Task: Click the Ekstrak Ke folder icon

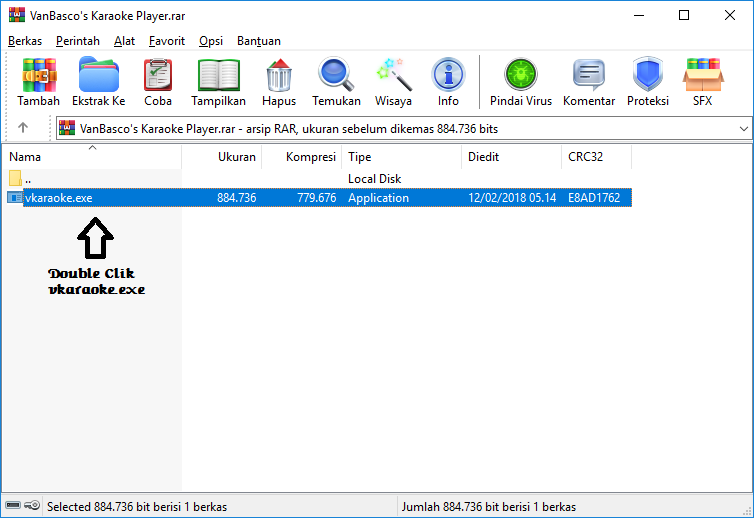Action: (99, 75)
